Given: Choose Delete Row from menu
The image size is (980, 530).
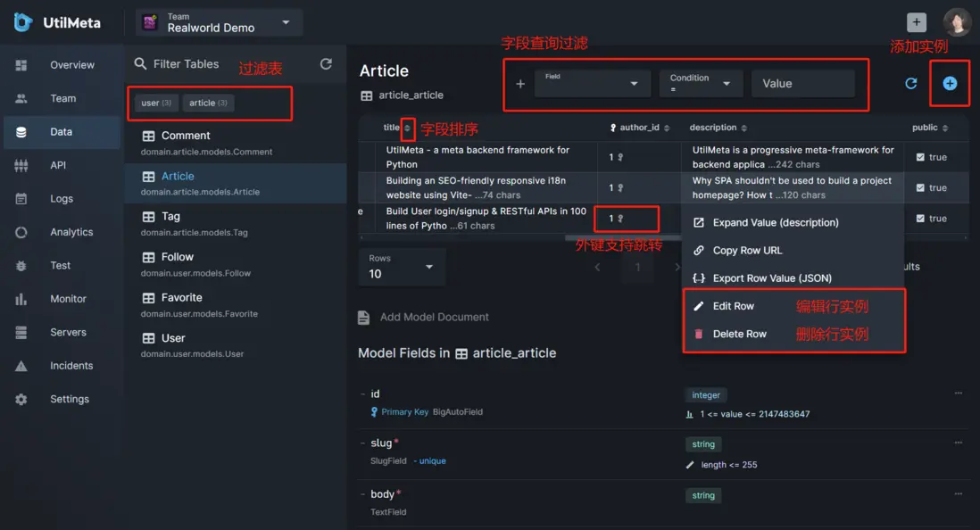Looking at the screenshot, I should click(x=793, y=335).
